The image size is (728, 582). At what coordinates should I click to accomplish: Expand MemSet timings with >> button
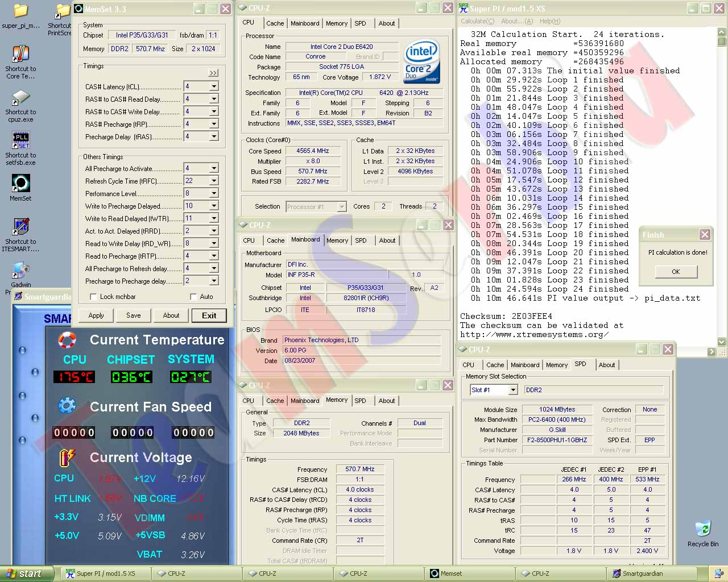pyautogui.click(x=213, y=73)
